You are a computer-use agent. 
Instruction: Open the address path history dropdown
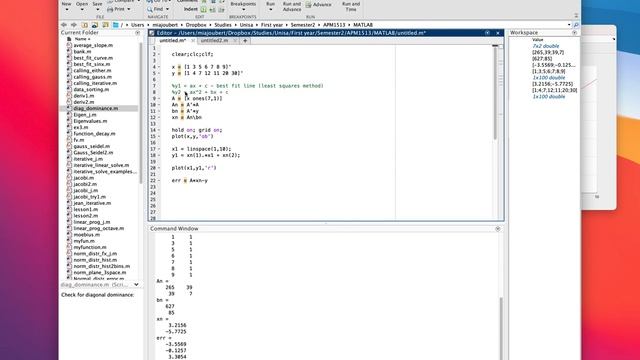[569, 25]
